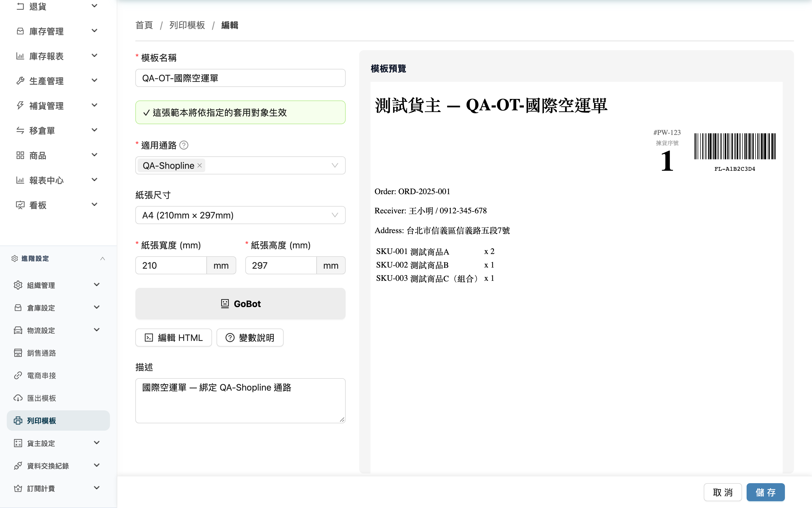Go to 首頁 breadcrumb

[144, 25]
